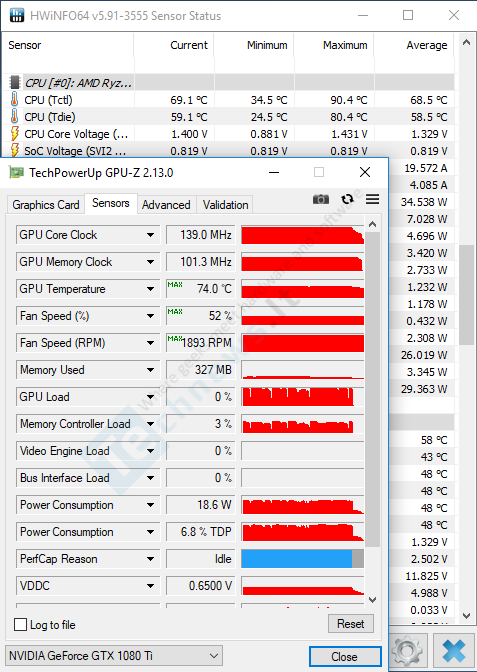Open the GPU-Z hamburger menu
477x672 pixels.
(x=372, y=199)
